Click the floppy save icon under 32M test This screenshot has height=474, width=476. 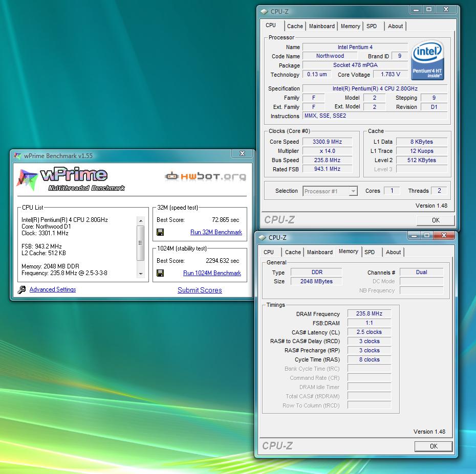pyautogui.click(x=160, y=232)
